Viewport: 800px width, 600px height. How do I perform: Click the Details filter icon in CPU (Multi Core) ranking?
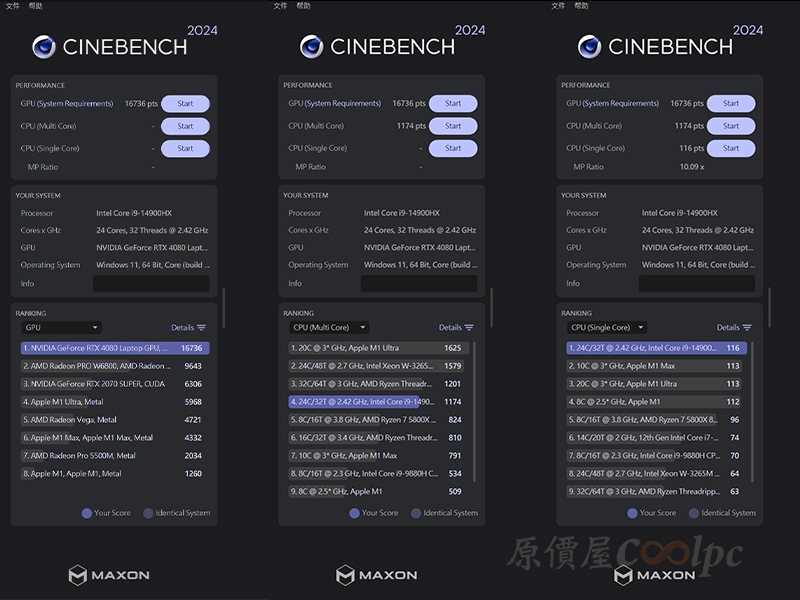469,328
